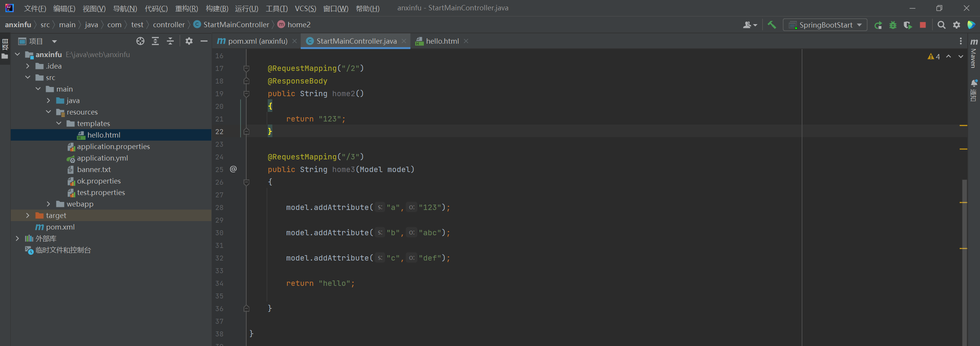Close the hello.html editor tab

coord(466,41)
